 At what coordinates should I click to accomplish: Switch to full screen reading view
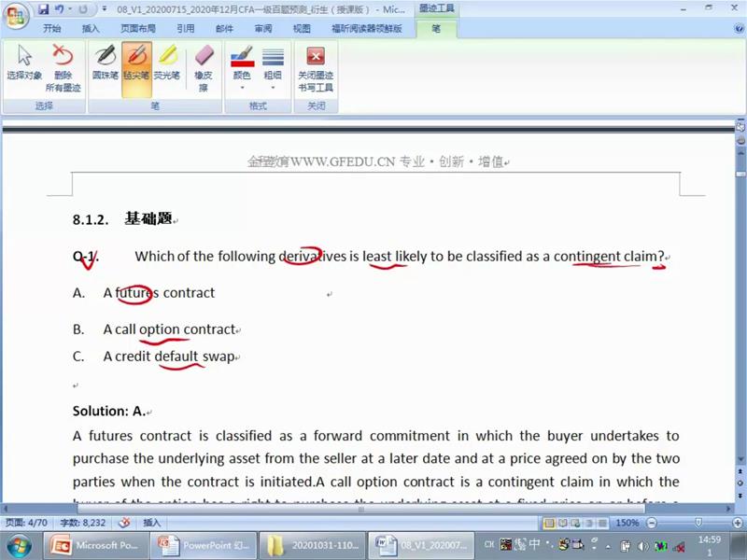coord(563,524)
